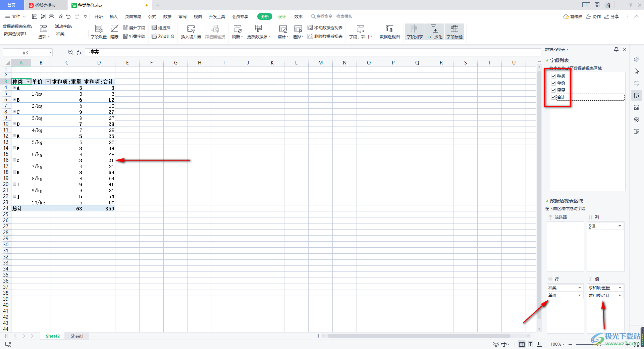The image size is (644, 349).
Task: Open 选项 options button
Action: pyautogui.click(x=44, y=32)
